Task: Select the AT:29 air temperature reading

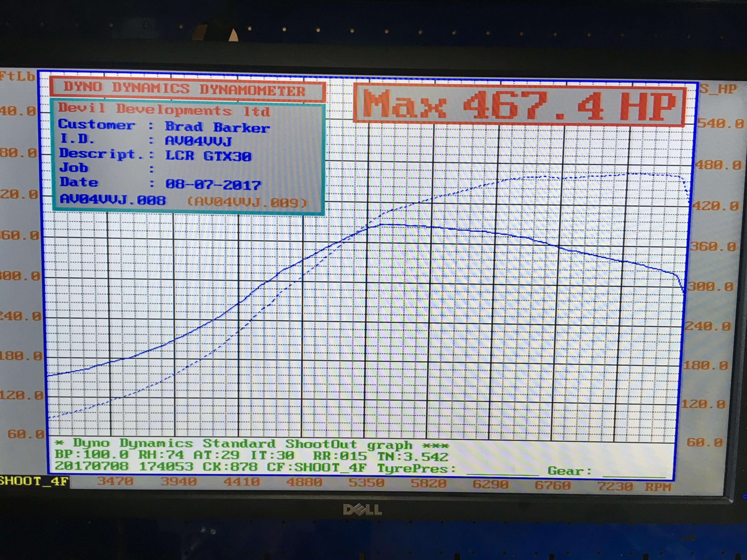Action: (x=216, y=455)
